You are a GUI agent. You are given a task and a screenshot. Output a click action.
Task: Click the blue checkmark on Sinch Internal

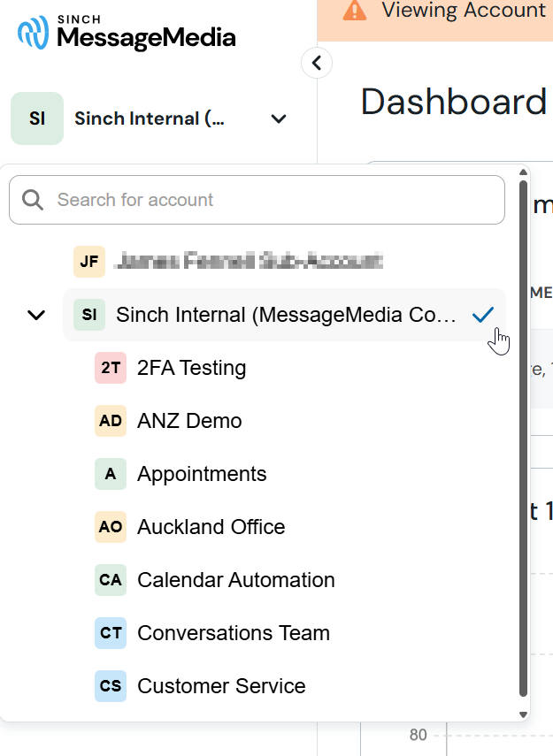point(482,315)
